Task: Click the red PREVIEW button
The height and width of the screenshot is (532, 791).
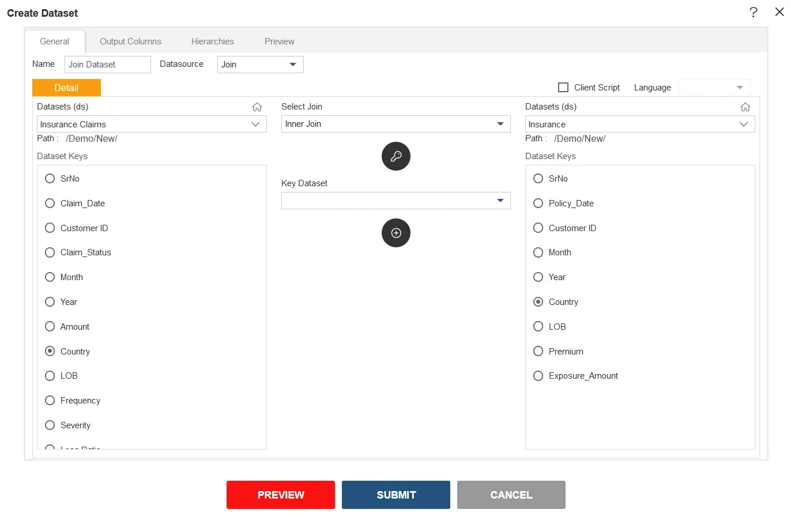Action: [x=281, y=495]
